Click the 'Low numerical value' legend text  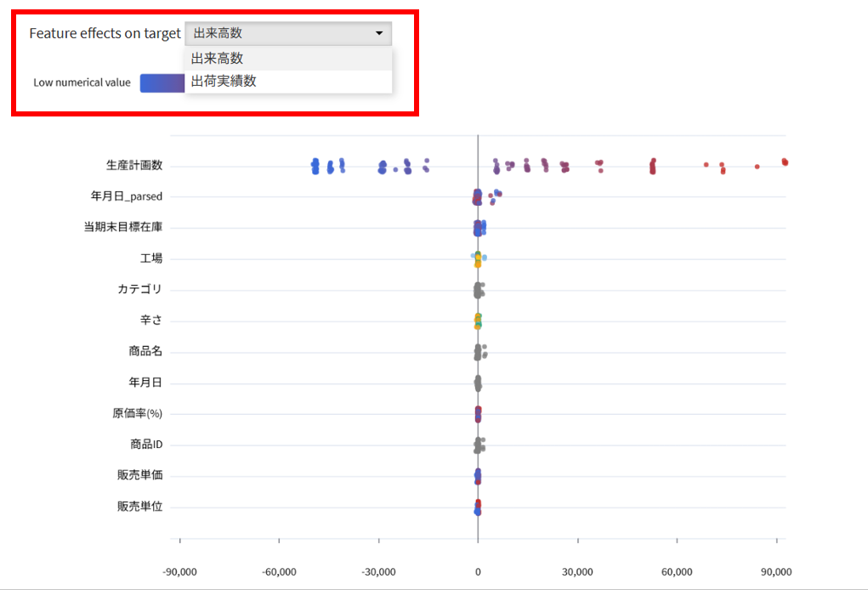(82, 82)
